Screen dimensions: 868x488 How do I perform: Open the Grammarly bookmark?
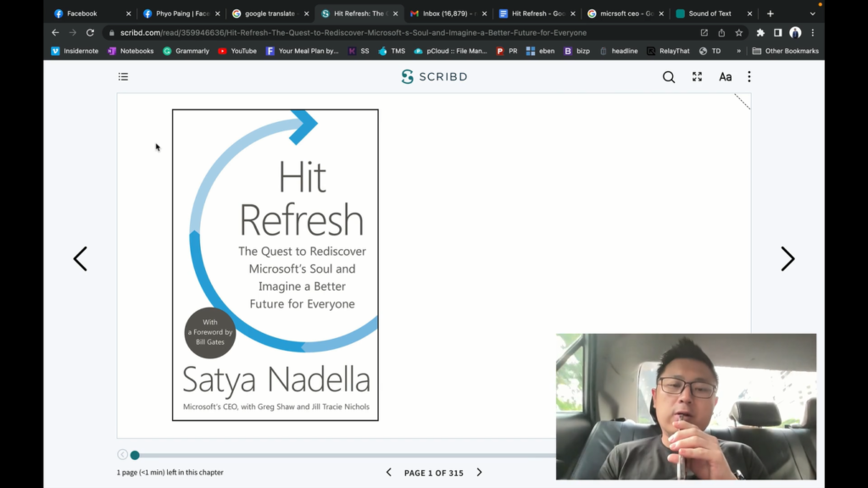point(186,51)
